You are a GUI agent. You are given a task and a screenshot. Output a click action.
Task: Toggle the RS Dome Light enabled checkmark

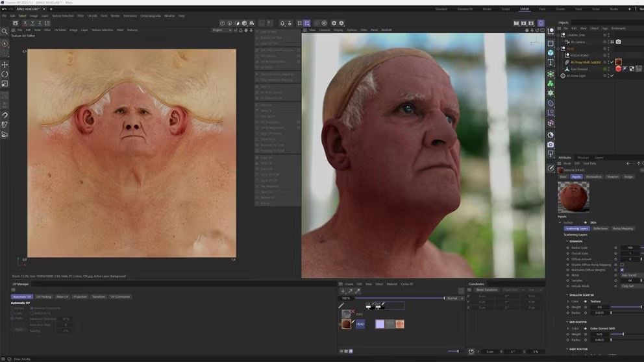(612, 76)
